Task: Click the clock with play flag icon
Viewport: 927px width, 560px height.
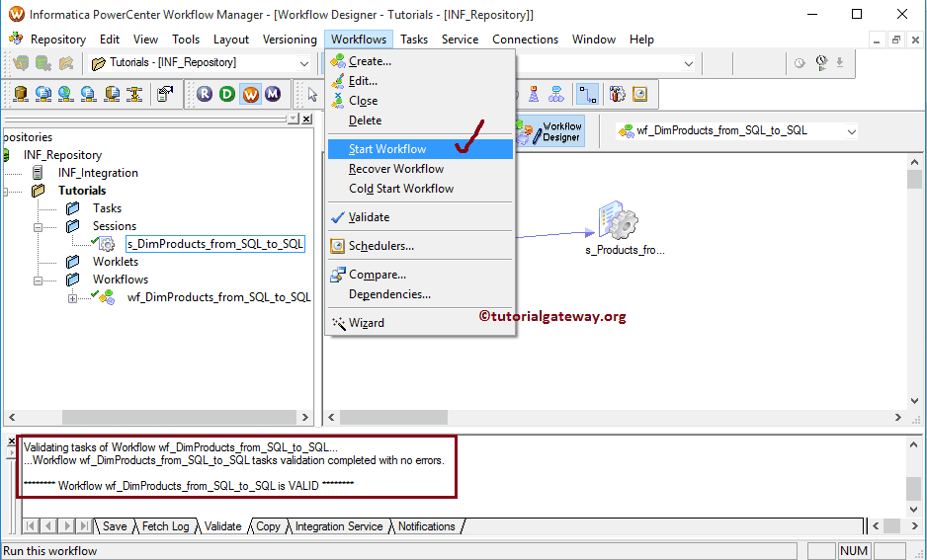Action: [x=821, y=62]
